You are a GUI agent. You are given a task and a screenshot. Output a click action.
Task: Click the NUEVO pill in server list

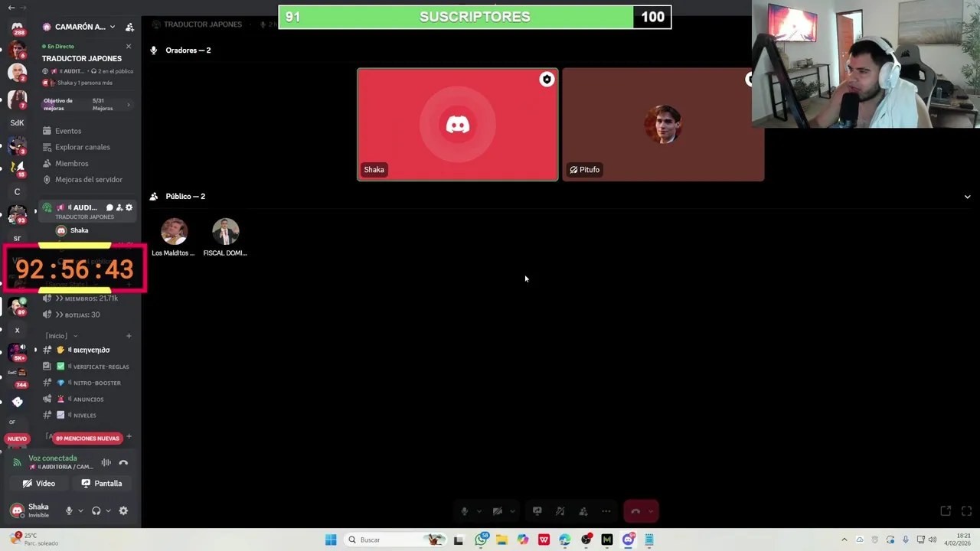[17, 439]
